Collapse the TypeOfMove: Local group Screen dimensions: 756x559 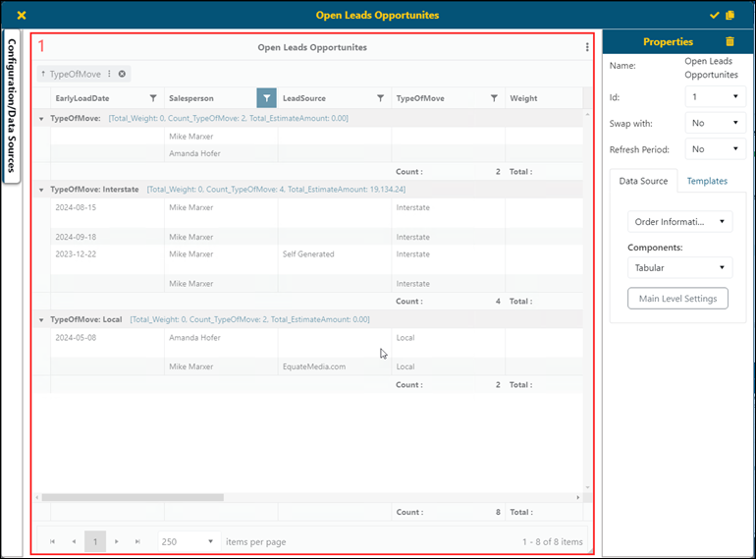click(x=41, y=319)
